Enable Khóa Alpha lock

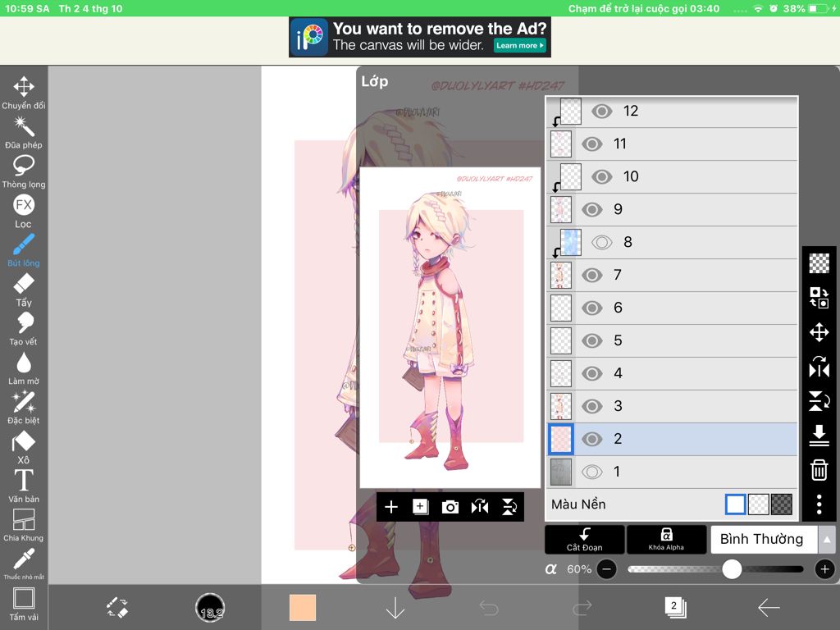(666, 539)
